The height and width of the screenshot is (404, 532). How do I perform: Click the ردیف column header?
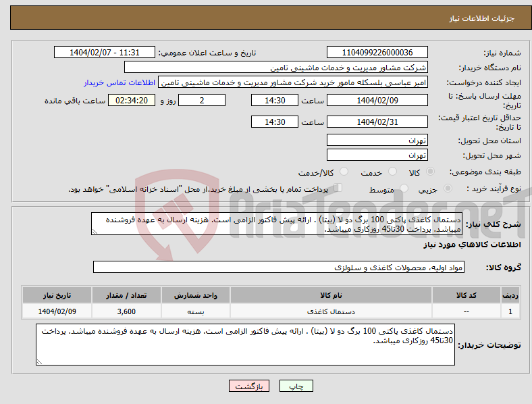coord(510,295)
